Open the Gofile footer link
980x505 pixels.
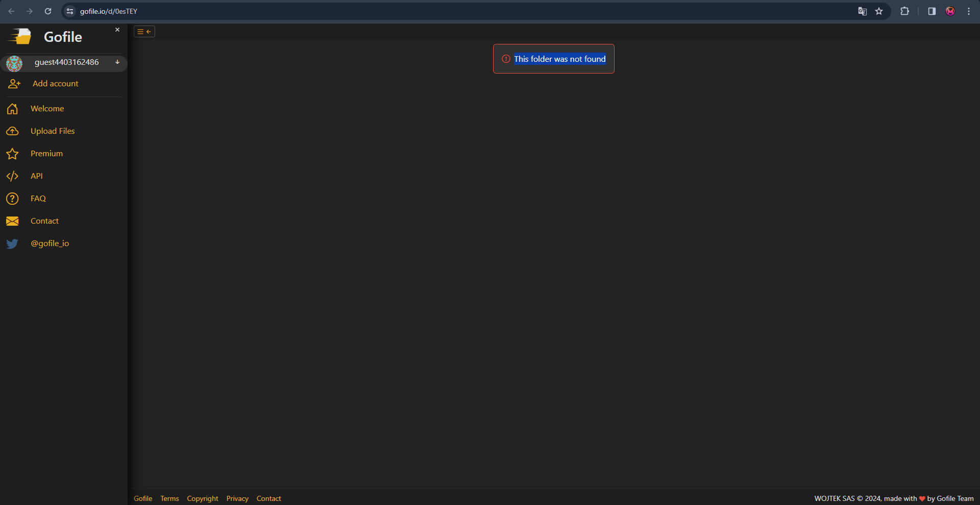pyautogui.click(x=143, y=498)
